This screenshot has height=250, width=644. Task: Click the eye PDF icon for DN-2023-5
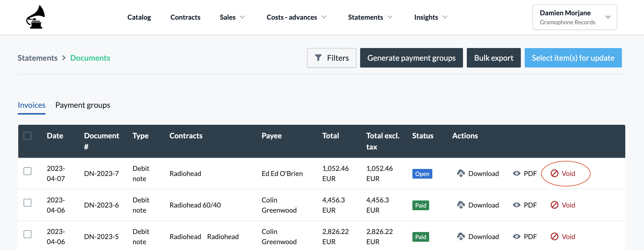[516, 236]
